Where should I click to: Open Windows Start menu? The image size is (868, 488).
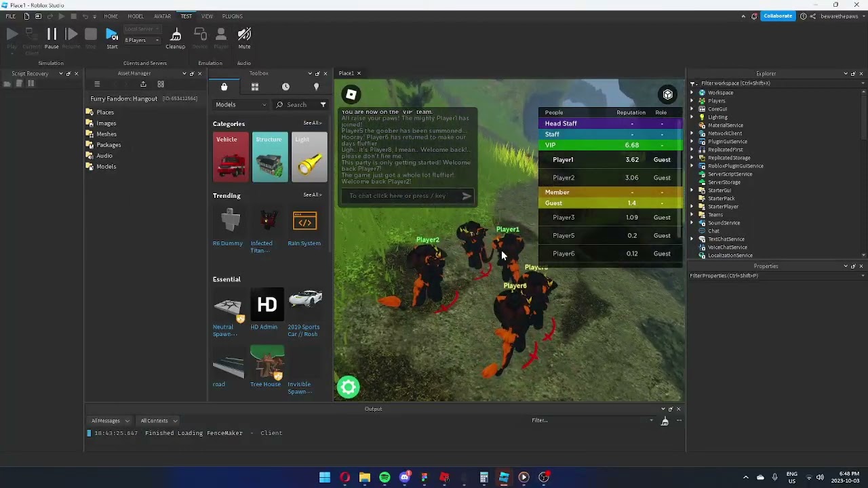point(325,478)
